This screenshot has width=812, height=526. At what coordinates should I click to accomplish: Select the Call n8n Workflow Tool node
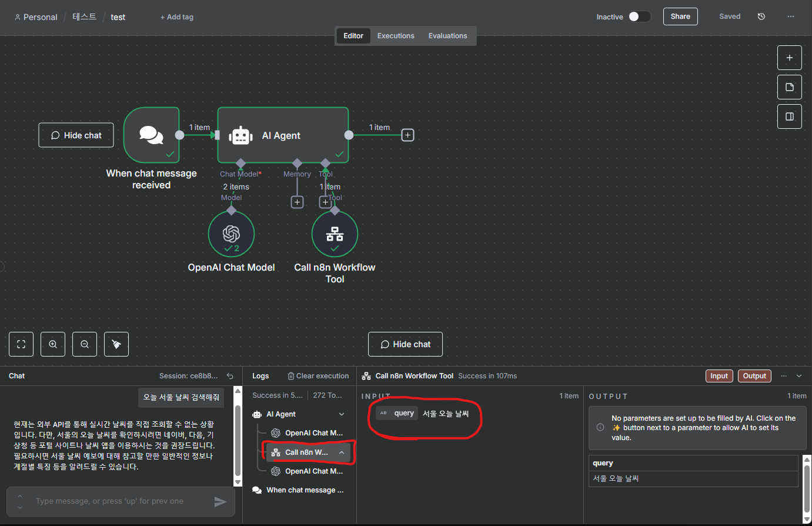click(335, 234)
